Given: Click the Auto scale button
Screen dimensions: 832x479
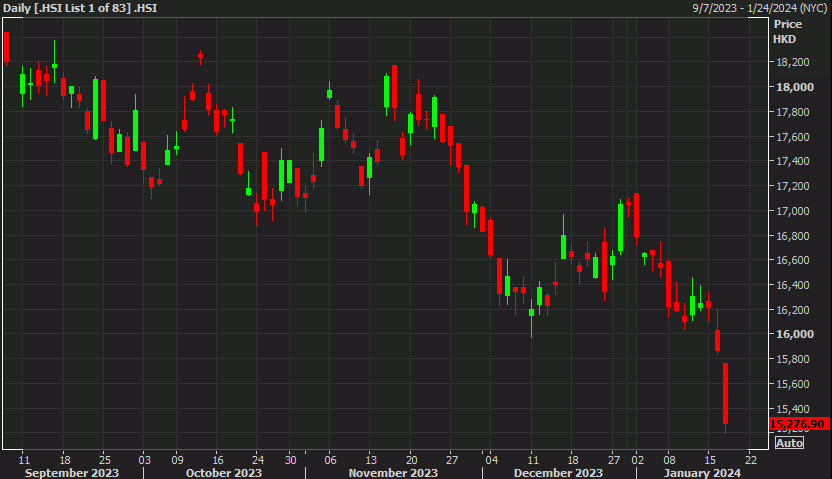Looking at the screenshot, I should pos(789,443).
